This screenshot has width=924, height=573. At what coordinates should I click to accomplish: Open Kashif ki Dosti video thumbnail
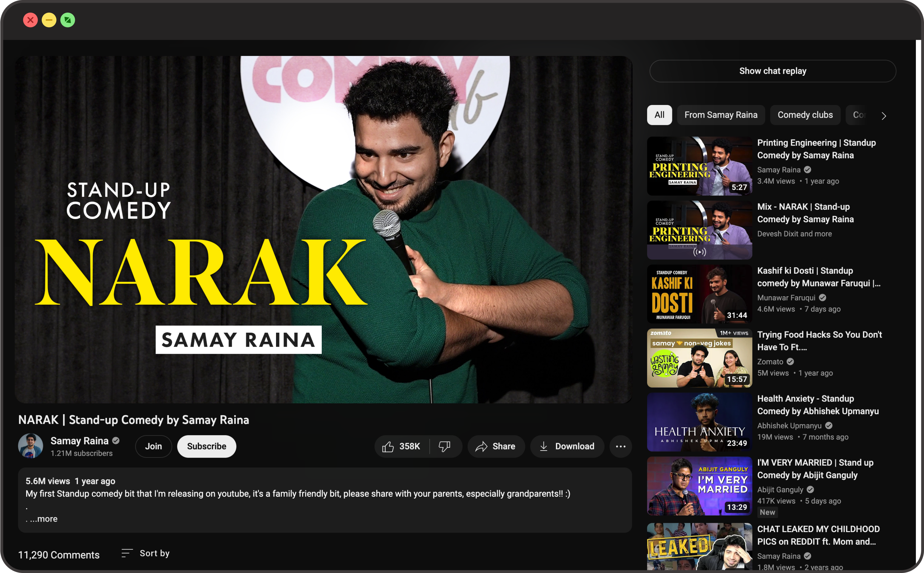(699, 294)
